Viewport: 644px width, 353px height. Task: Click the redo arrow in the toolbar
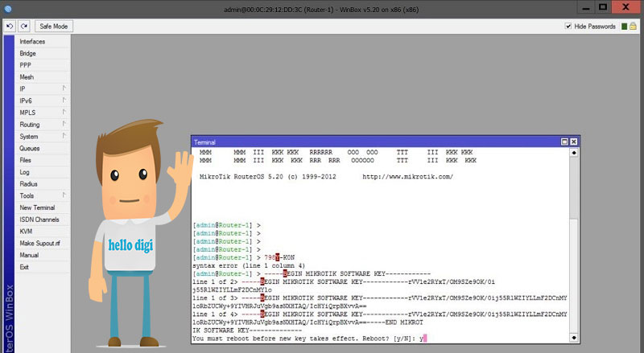point(24,27)
